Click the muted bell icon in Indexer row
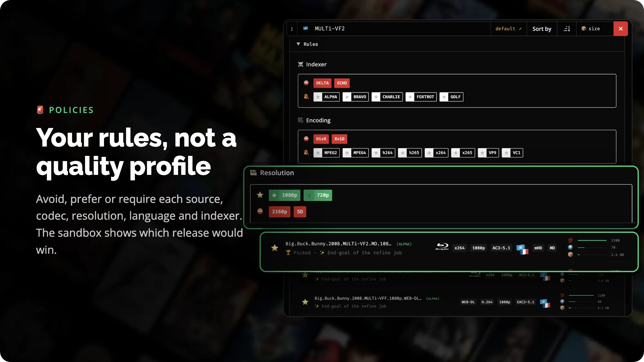The image size is (644, 362). point(306,96)
